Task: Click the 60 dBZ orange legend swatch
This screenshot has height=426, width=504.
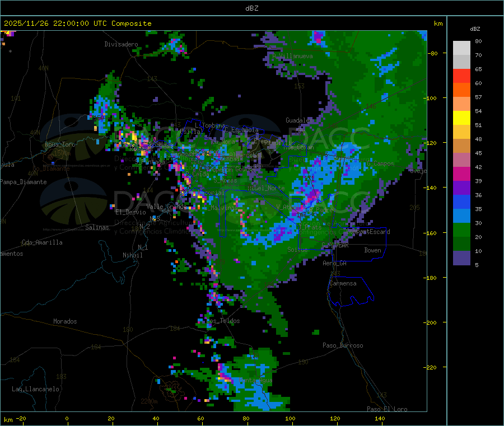Action: pos(461,90)
